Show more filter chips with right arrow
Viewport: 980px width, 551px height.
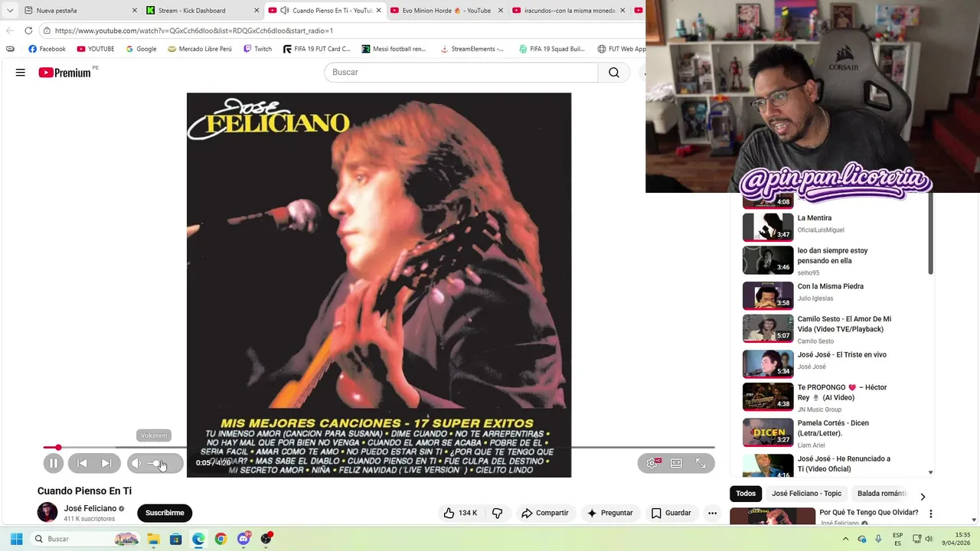(923, 496)
